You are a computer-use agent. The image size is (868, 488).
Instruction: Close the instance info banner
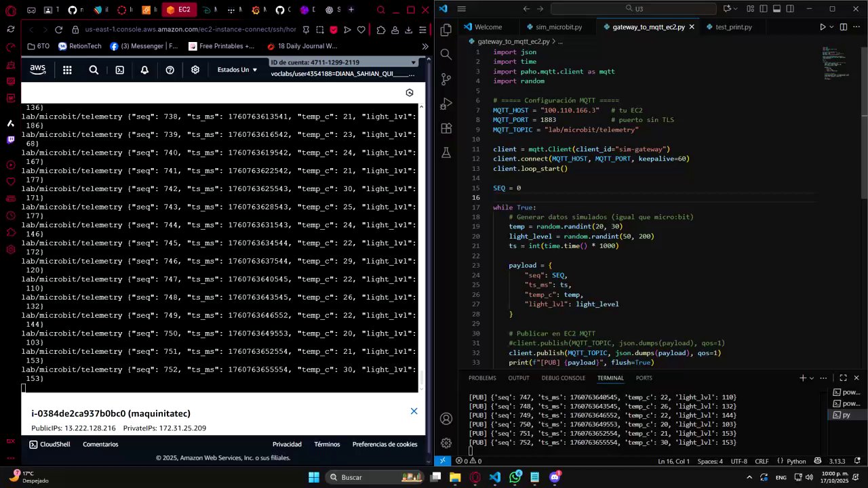point(414,411)
